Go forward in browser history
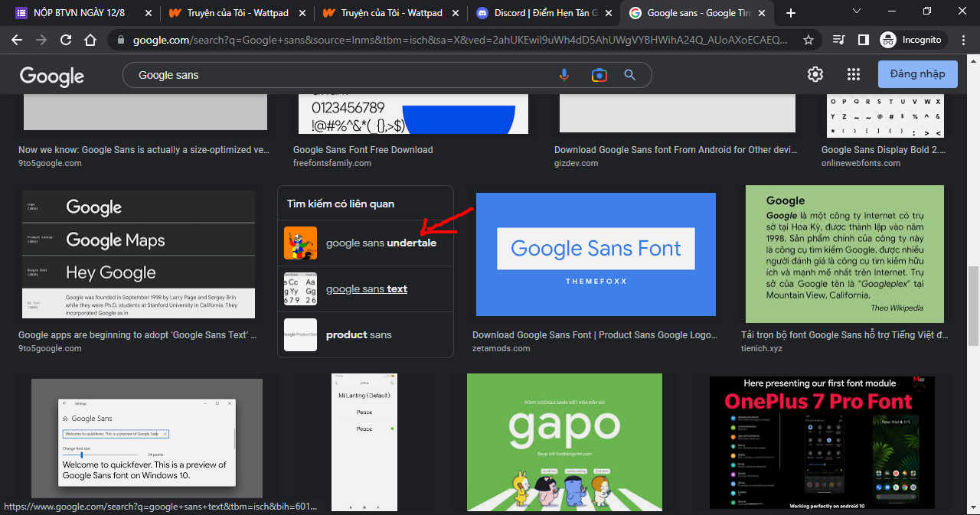980x515 pixels. [x=41, y=40]
